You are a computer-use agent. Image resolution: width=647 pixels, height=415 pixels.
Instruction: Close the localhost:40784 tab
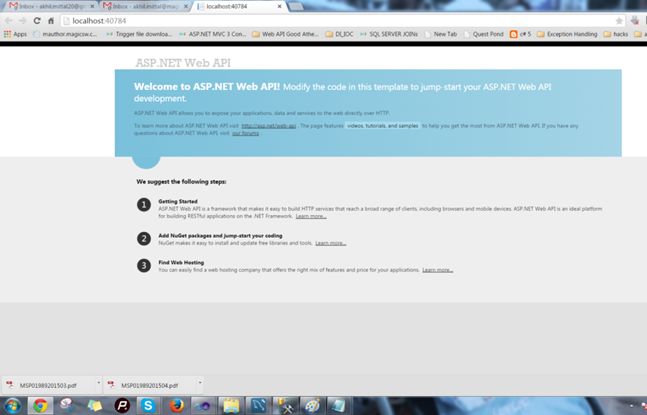coord(279,7)
